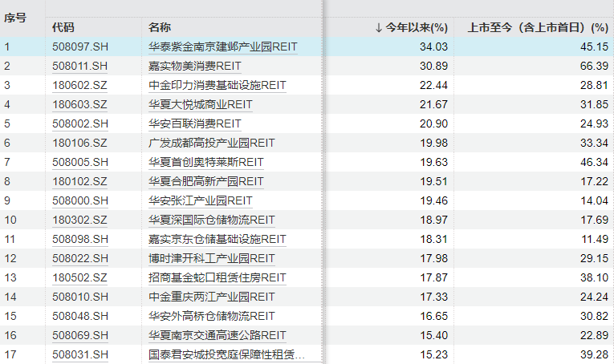The width and height of the screenshot is (614, 364).
Task: Select the 14.04 since-listing value
Action: 594,200
